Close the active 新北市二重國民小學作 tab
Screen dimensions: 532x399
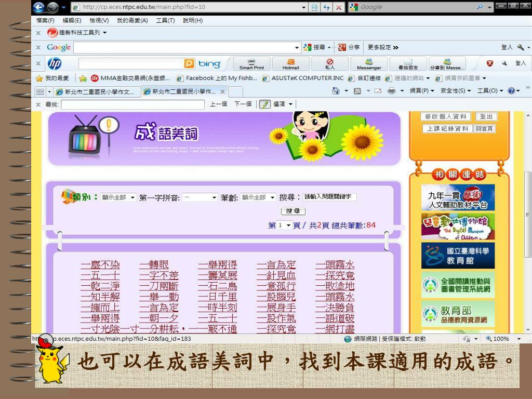click(x=222, y=91)
